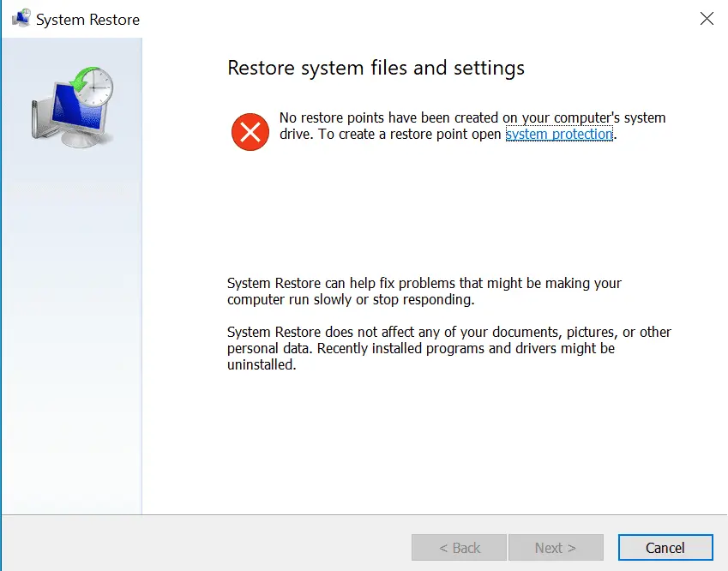
Task: Click the System Restore title bar icon
Action: point(21,19)
